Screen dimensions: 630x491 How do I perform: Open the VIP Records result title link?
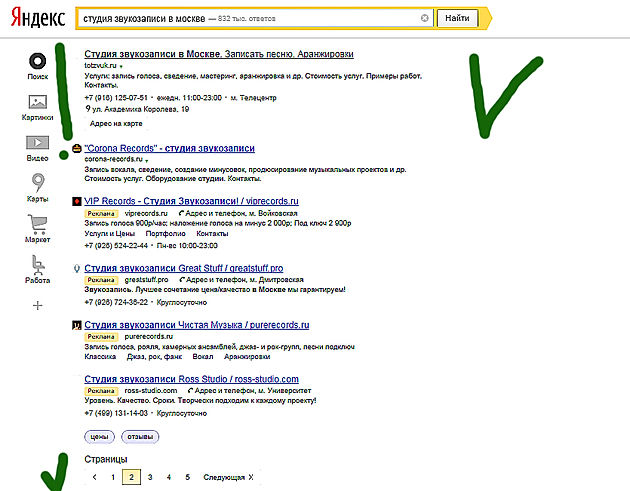(191, 201)
